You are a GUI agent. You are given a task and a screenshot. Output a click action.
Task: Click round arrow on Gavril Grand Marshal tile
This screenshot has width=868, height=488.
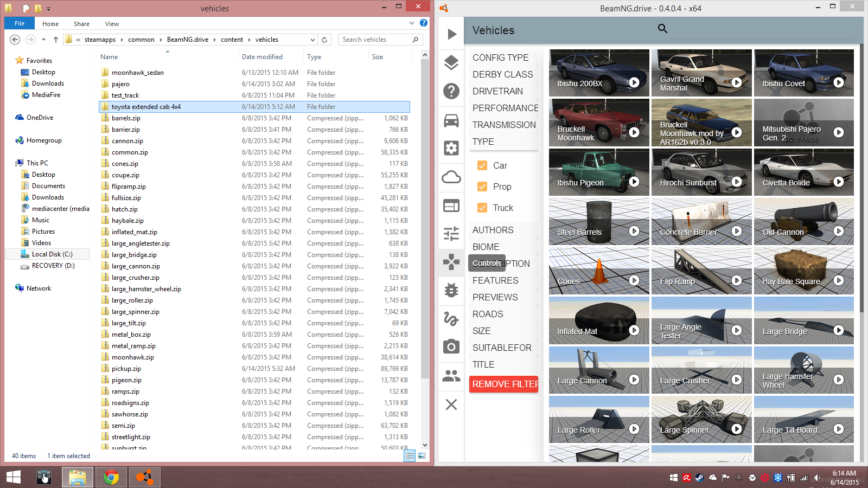(x=737, y=82)
